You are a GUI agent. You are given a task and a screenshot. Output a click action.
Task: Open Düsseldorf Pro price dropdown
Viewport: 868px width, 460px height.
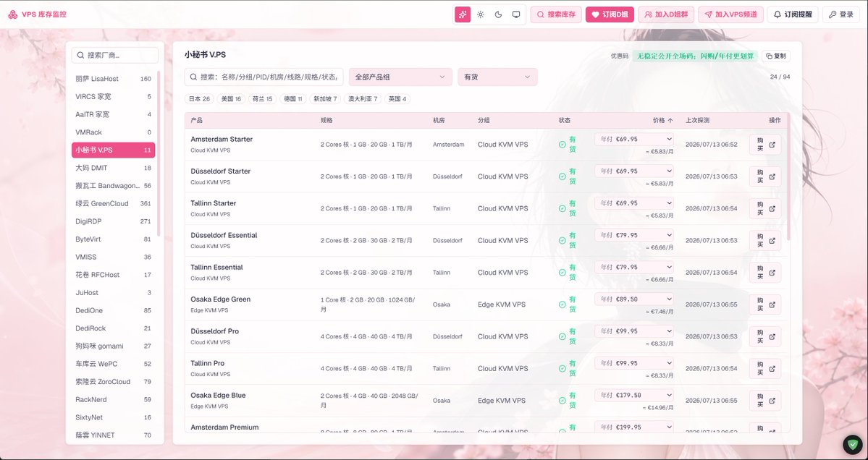tap(634, 331)
